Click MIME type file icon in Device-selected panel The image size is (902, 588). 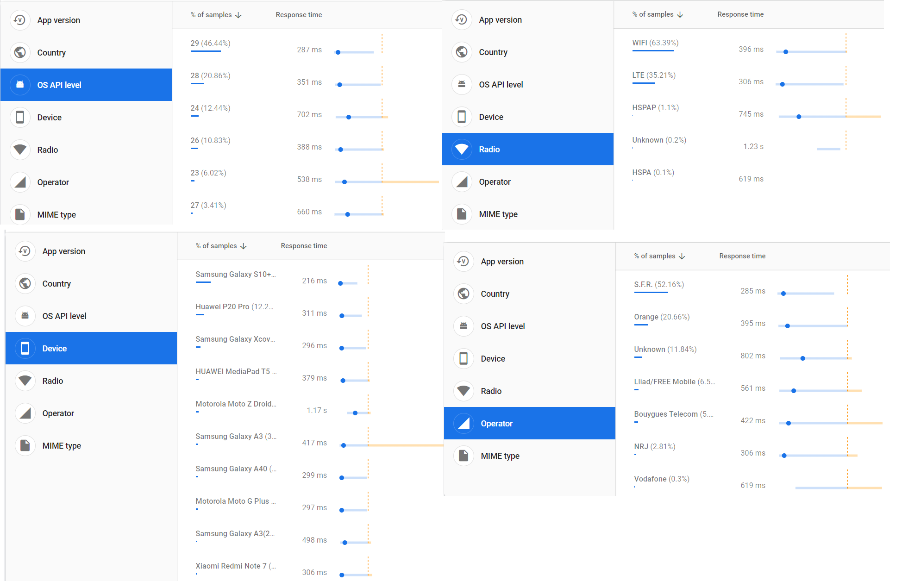[25, 445]
